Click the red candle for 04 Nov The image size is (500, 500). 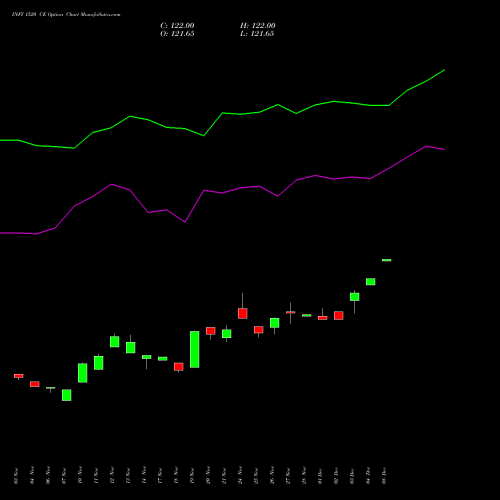pos(35,384)
